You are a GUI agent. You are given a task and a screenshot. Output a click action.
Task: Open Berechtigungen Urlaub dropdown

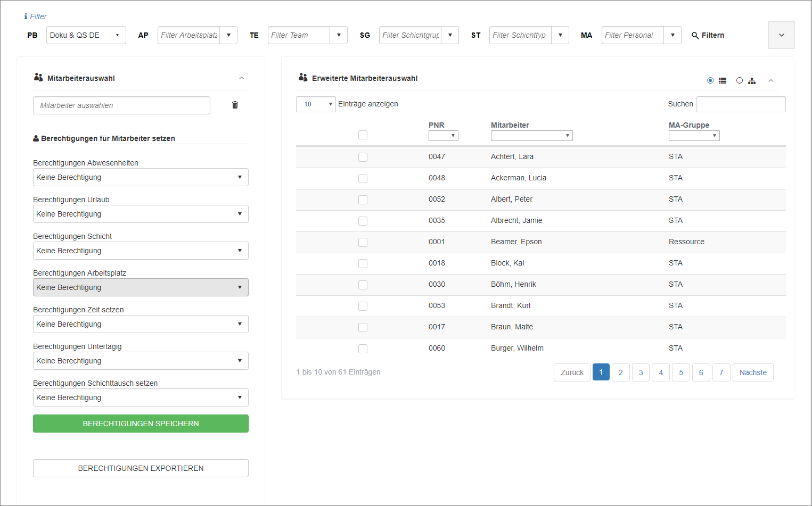(141, 214)
